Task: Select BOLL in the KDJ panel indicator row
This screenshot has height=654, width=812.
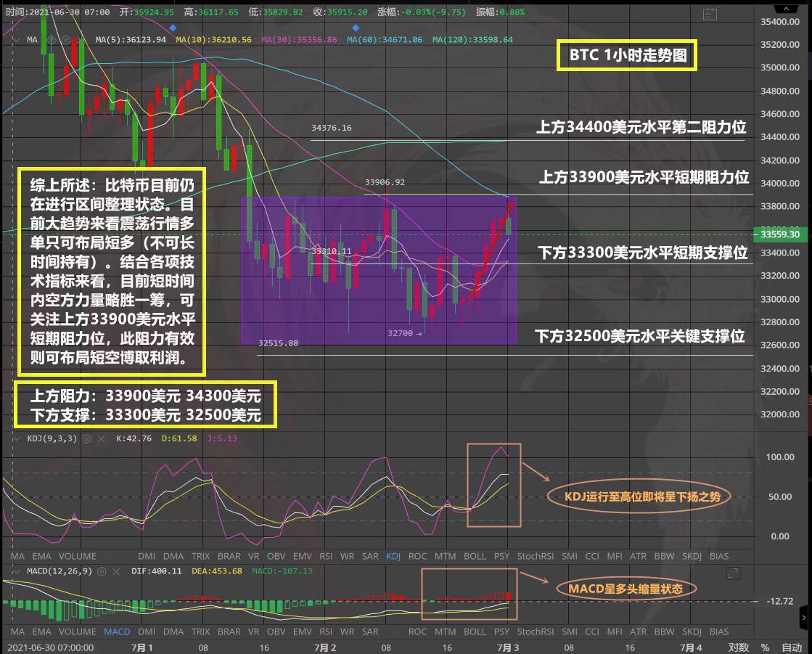Action: pyautogui.click(x=475, y=556)
